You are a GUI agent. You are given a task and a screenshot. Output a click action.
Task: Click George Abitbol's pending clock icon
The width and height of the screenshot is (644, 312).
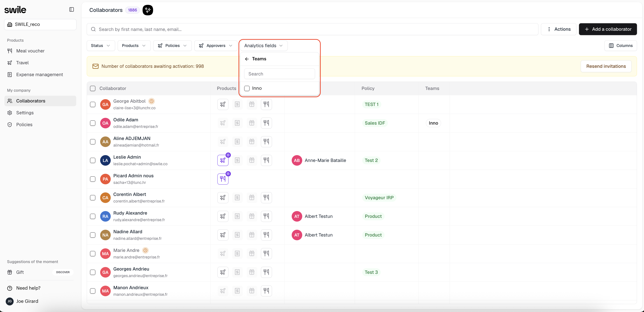tap(152, 101)
